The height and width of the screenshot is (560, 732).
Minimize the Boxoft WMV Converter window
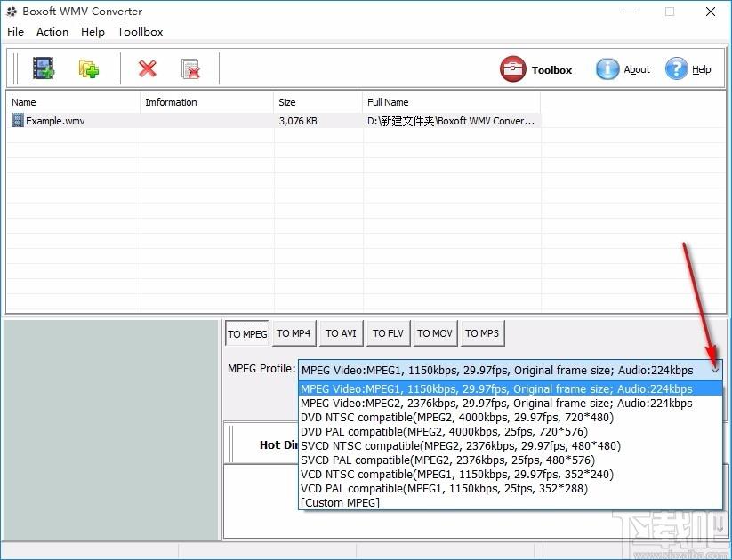tap(631, 12)
